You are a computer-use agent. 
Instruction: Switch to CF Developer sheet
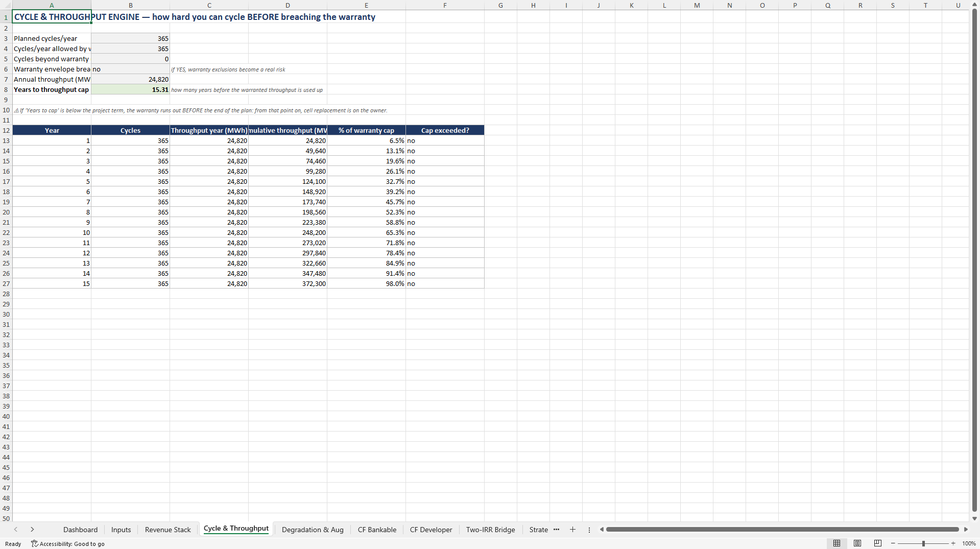click(431, 530)
